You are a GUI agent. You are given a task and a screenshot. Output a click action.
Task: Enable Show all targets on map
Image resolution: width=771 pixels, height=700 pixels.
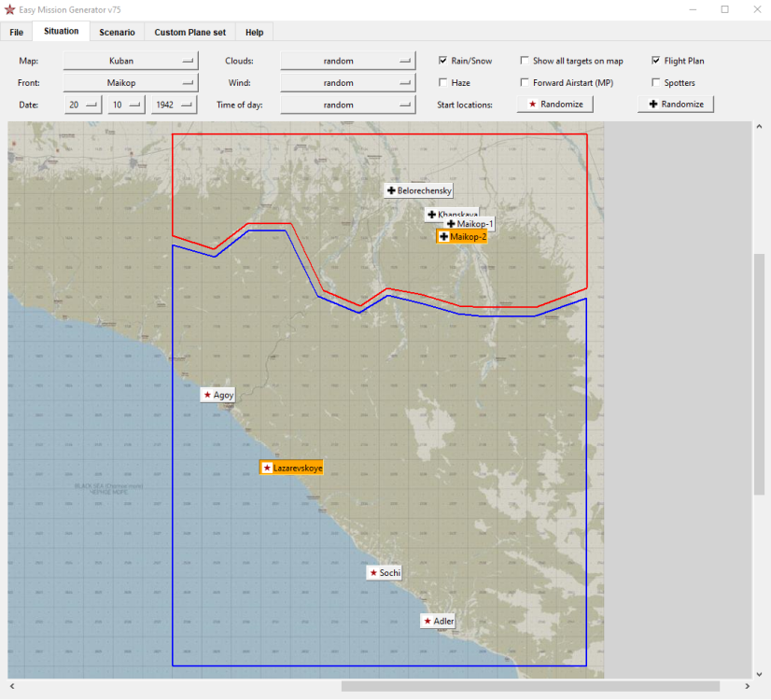coord(526,61)
